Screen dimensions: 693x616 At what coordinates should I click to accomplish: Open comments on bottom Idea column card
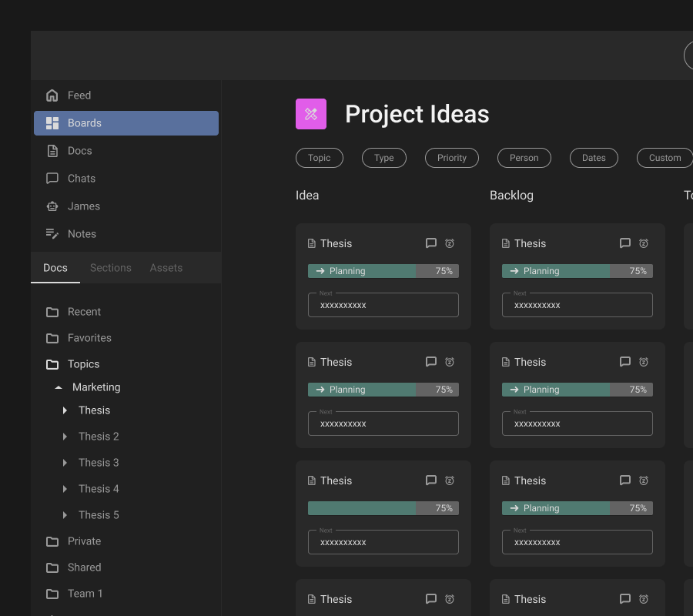point(431,599)
